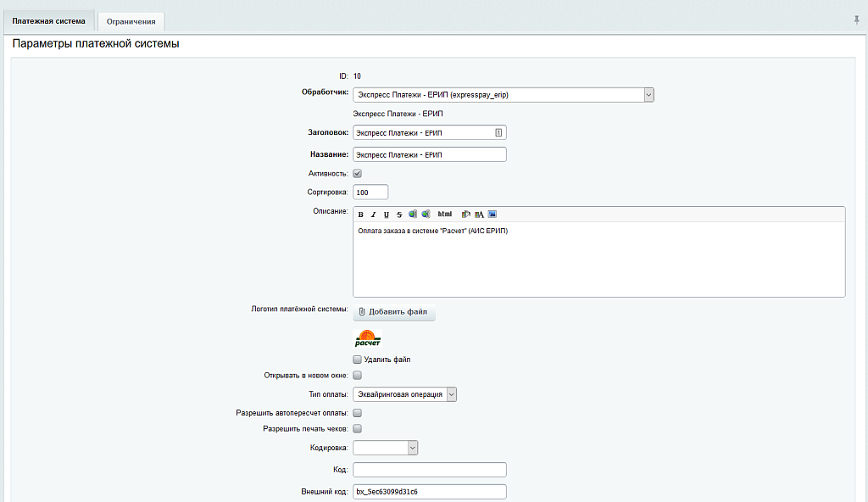
Task: Apply strikethrough formatting to text
Action: point(399,215)
